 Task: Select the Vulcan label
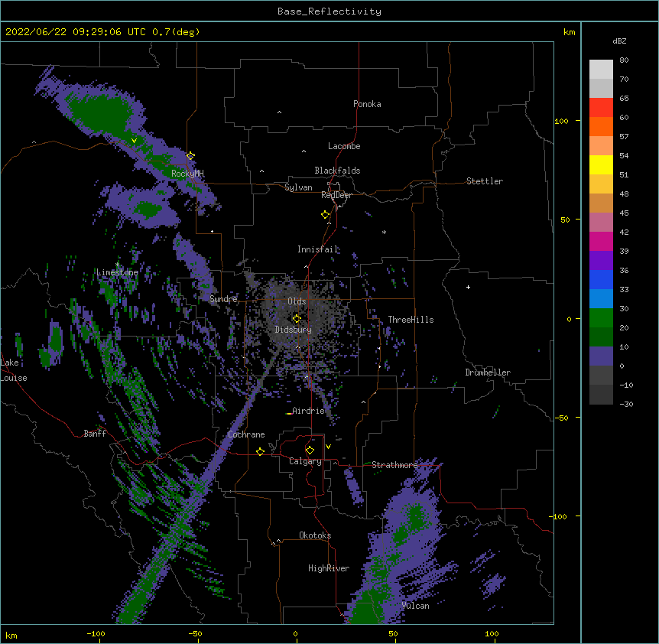pyautogui.click(x=415, y=606)
